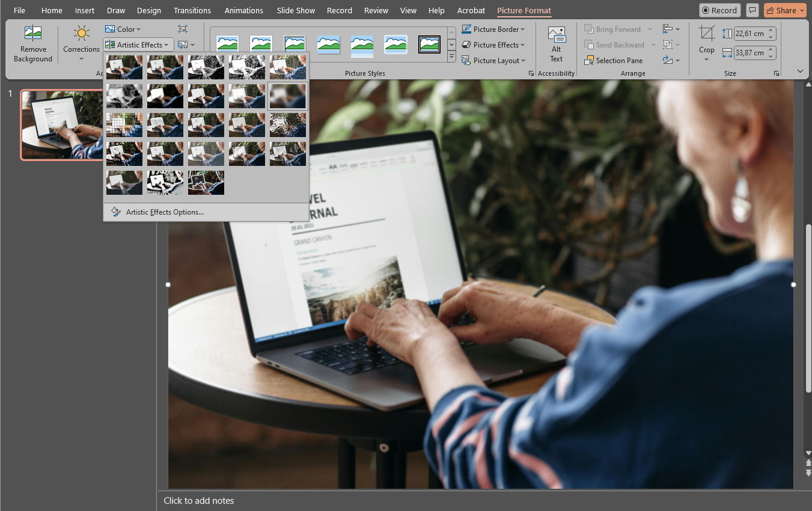Screen dimensions: 812x511
Task: Click the Compress Pictures icon
Action: point(183,29)
